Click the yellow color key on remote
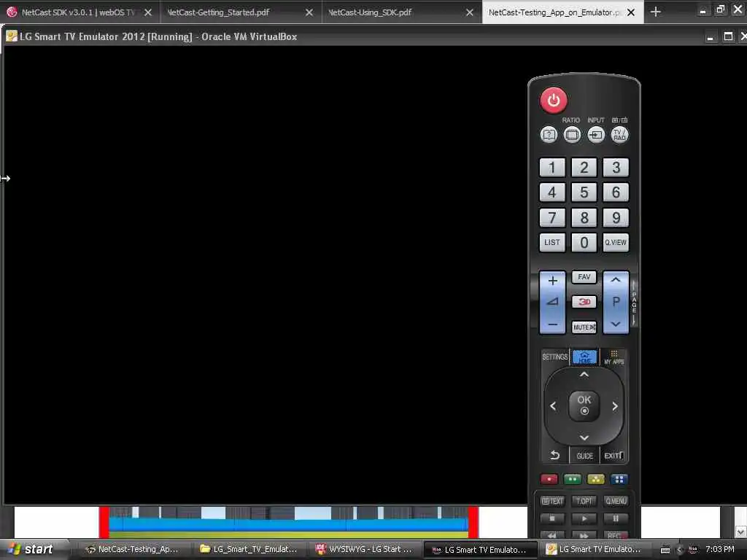The width and height of the screenshot is (747, 560). pos(595,480)
